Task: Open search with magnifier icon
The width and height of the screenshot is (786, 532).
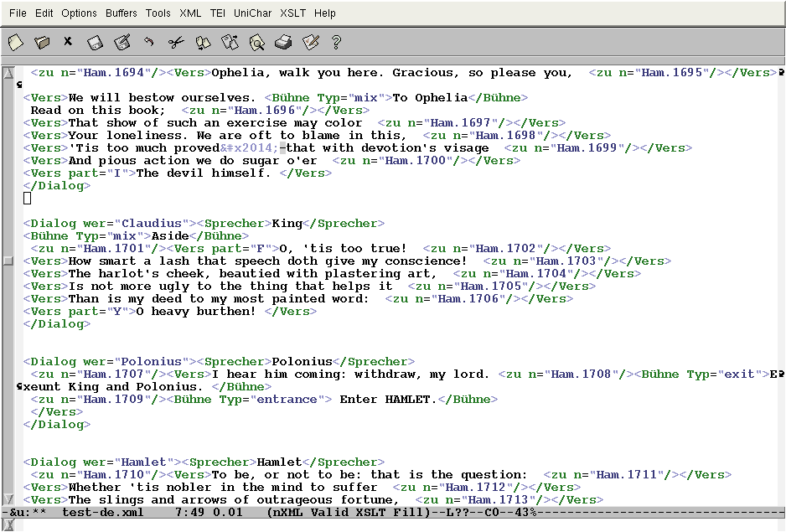Action: point(256,41)
